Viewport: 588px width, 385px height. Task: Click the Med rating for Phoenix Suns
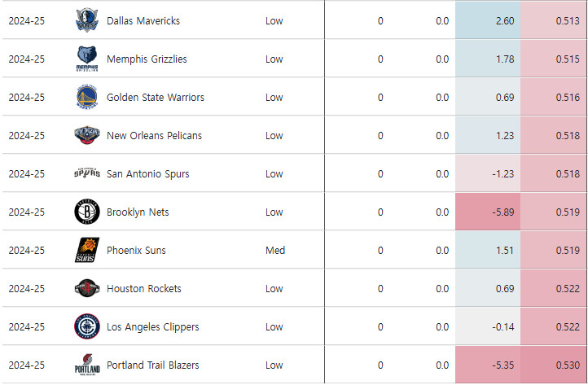275,250
